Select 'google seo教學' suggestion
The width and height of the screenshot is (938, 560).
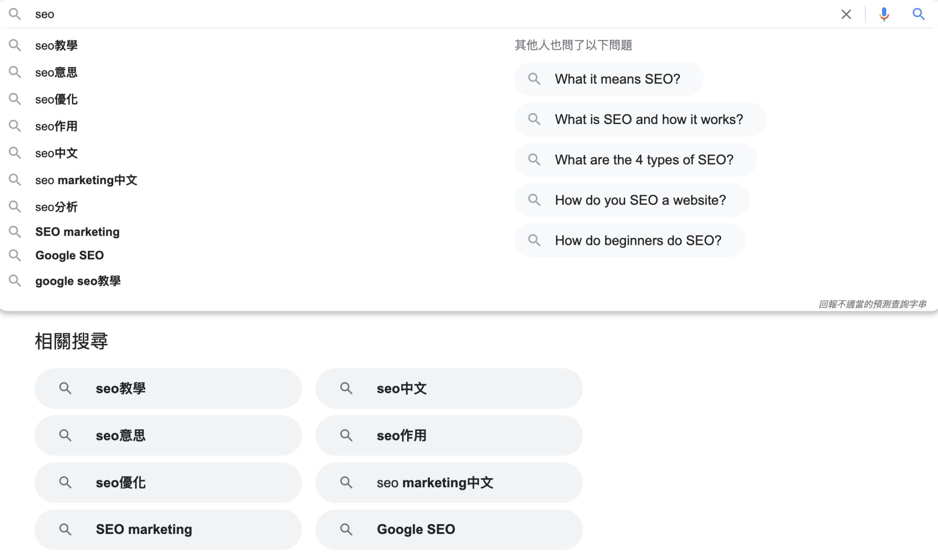[x=78, y=281]
